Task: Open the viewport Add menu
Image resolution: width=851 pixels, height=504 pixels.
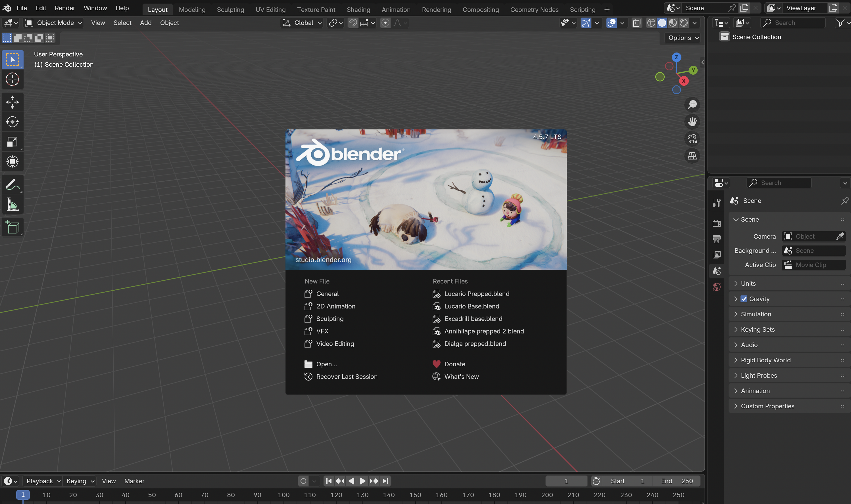Action: point(146,23)
